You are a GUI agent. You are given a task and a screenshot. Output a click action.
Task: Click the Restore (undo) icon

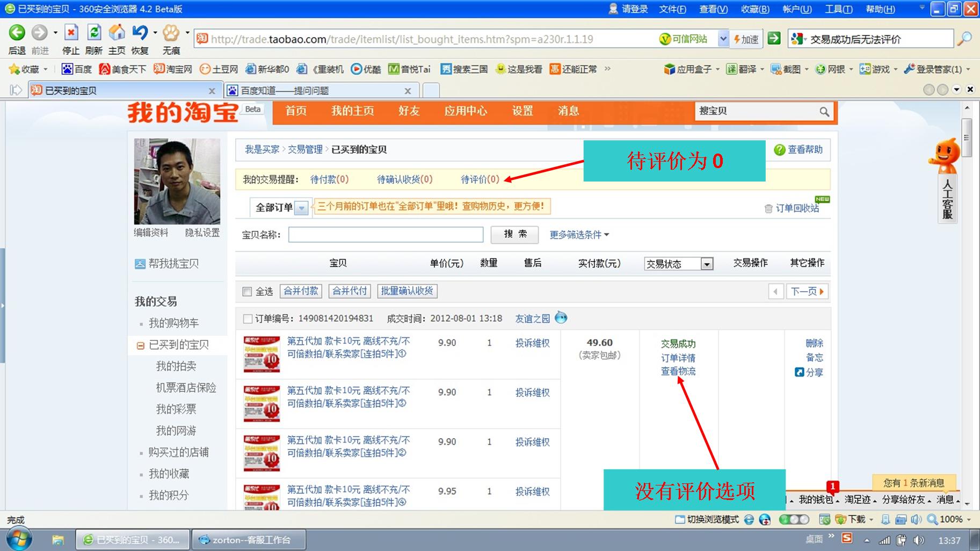[140, 33]
